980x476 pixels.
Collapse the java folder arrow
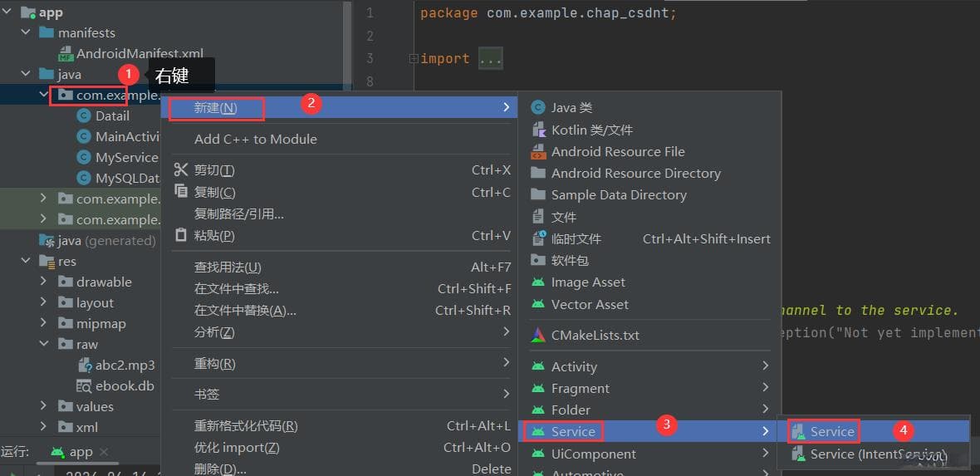pyautogui.click(x=26, y=74)
